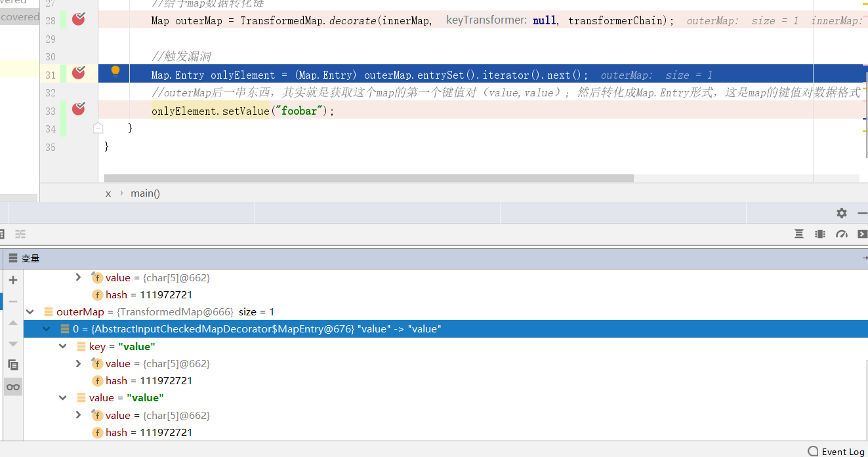
Task: Toggle the breakpoint on line 31
Action: pos(78,73)
